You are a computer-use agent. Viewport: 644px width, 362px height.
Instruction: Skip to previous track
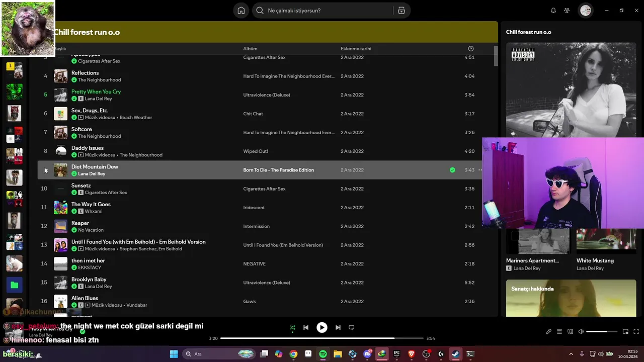306,327
